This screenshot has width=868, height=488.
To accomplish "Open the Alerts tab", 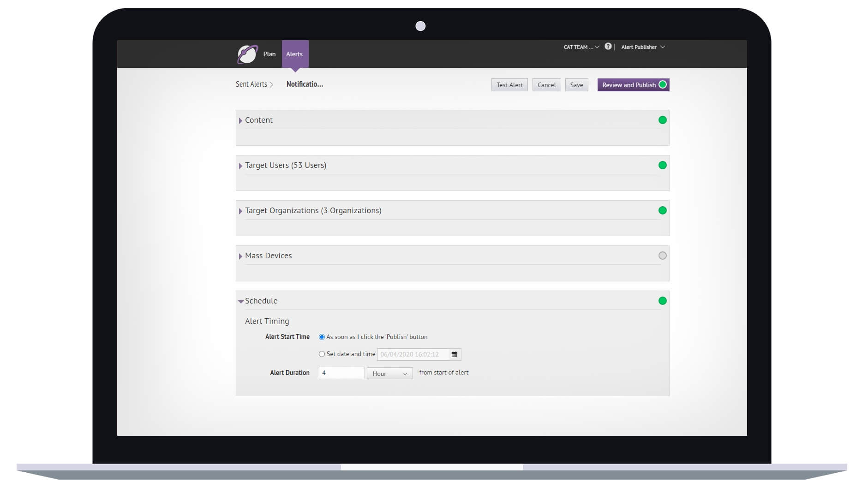I will click(x=294, y=54).
